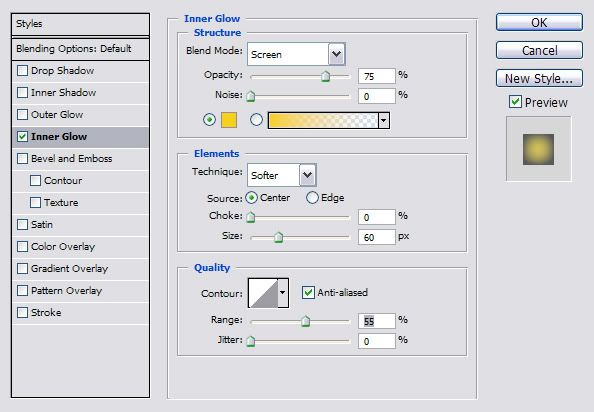The width and height of the screenshot is (594, 412).
Task: Uncheck the Preview checkbox
Action: click(515, 102)
